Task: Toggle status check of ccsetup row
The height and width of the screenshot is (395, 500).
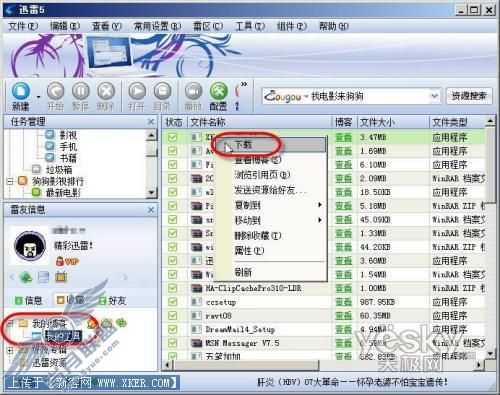Action: click(x=172, y=302)
